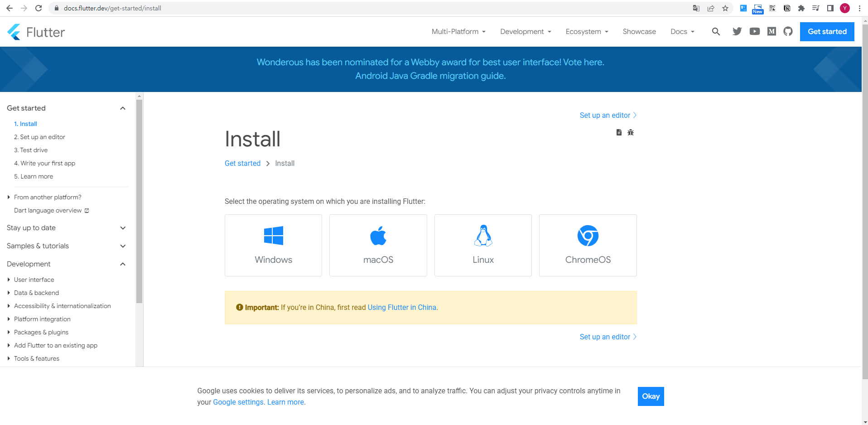Click top Set up an editor link

coord(608,115)
